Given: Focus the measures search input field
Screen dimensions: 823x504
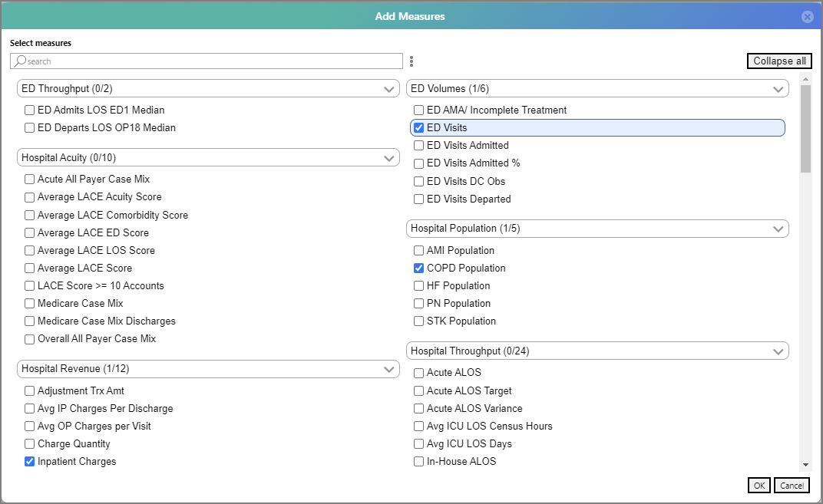Looking at the screenshot, I should (x=207, y=61).
